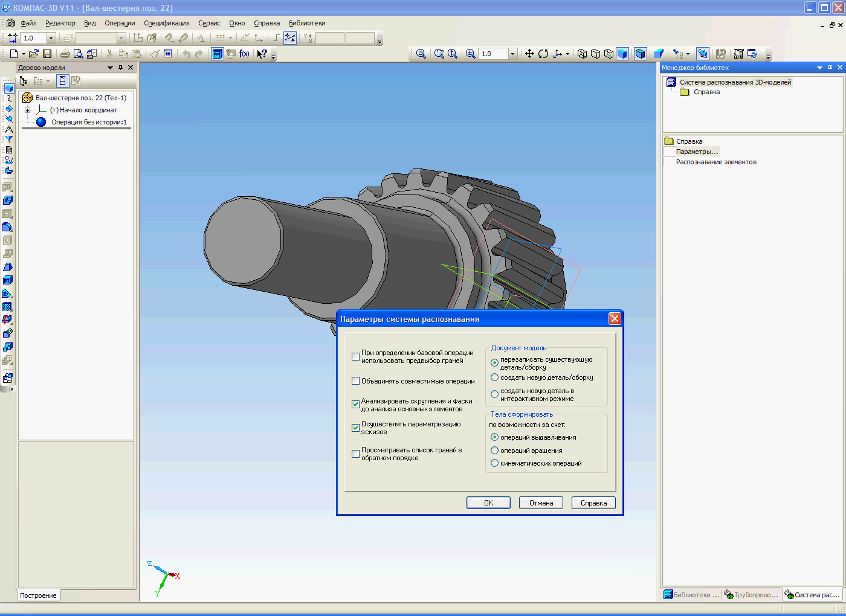
Task: Enable 'Объединять совместимые операции' checkbox
Action: [356, 381]
